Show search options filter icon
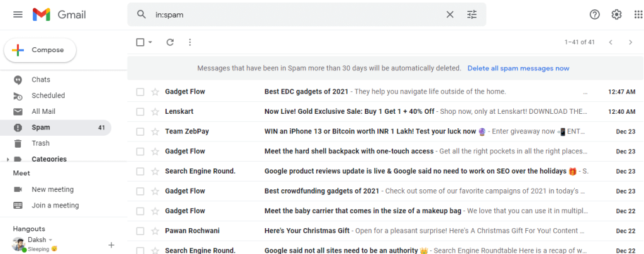The width and height of the screenshot is (644, 254). pyautogui.click(x=472, y=14)
